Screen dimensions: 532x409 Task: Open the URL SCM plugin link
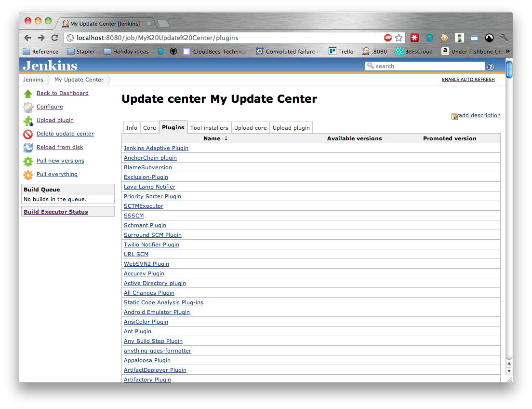click(136, 254)
